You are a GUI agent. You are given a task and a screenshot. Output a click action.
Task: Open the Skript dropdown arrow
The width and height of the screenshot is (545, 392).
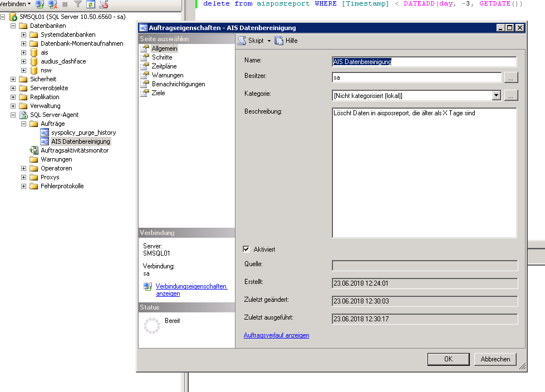click(269, 41)
